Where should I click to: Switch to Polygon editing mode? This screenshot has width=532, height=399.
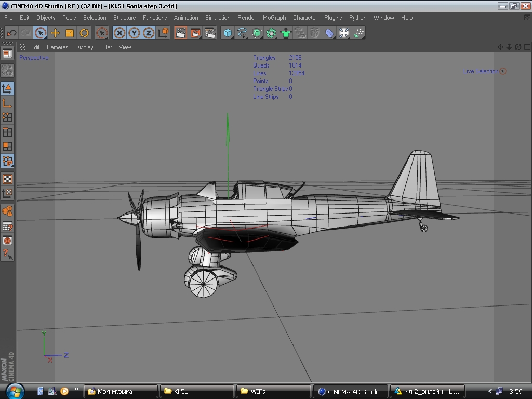tap(7, 147)
